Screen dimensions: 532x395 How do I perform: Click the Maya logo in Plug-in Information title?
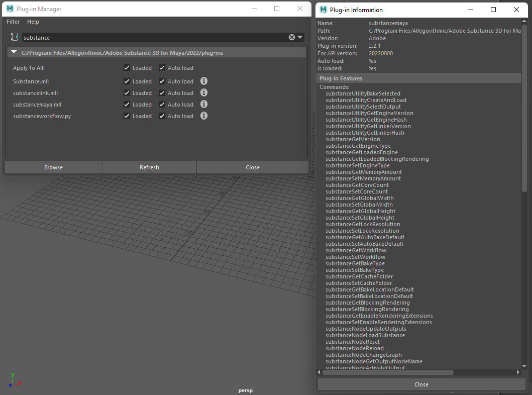[x=324, y=10]
